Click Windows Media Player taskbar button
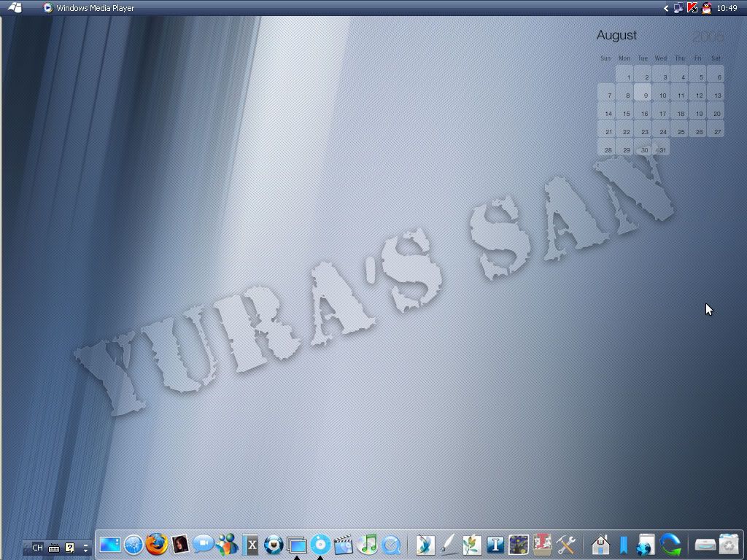Viewport: 747px width, 560px height. (x=88, y=8)
